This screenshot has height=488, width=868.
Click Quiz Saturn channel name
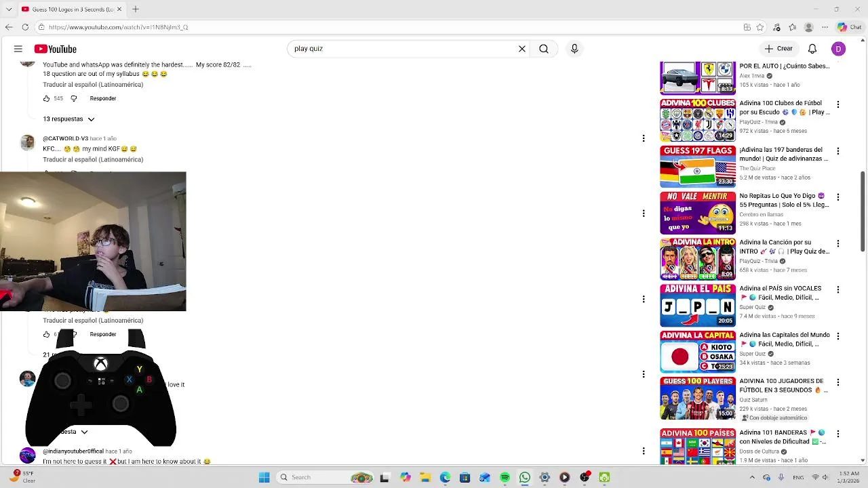coord(753,400)
